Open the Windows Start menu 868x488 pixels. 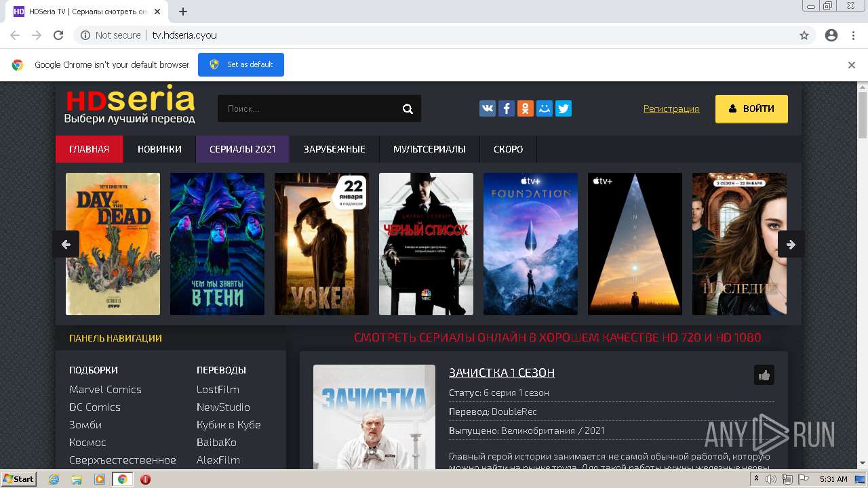tap(19, 479)
